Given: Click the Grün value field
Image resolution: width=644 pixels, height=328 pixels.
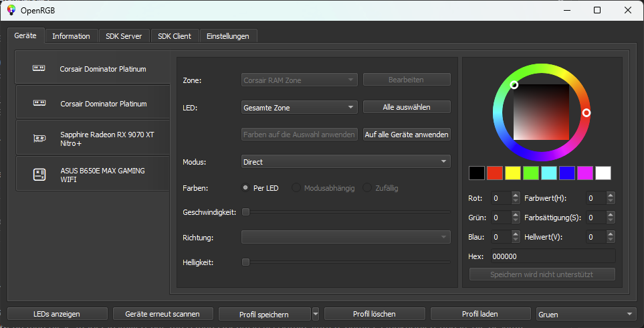Looking at the screenshot, I should (x=501, y=218).
